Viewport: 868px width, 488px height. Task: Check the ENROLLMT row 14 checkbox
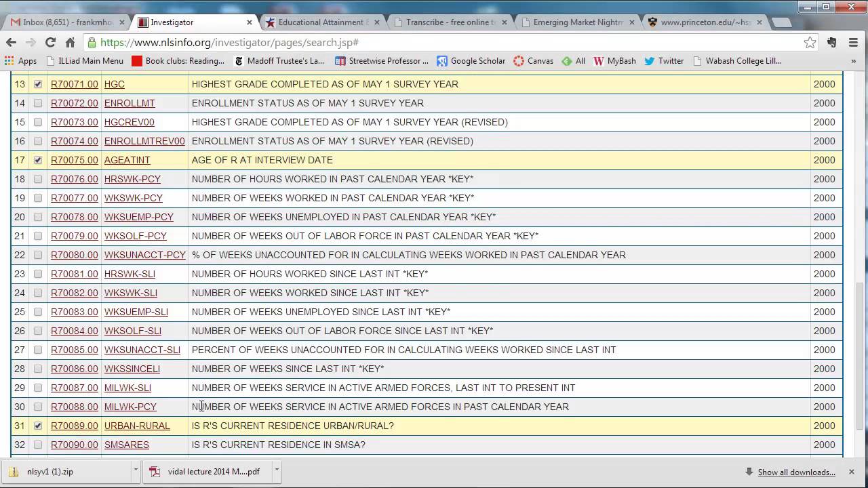tap(38, 103)
